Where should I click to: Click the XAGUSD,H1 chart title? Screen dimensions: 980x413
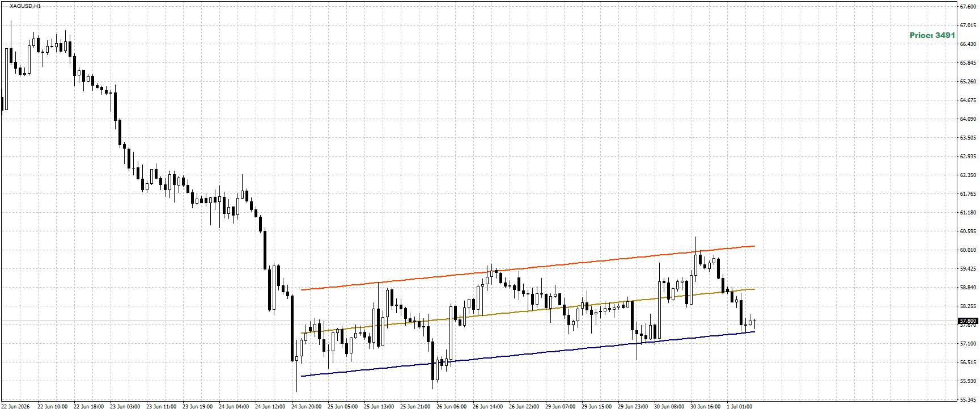coord(25,6)
